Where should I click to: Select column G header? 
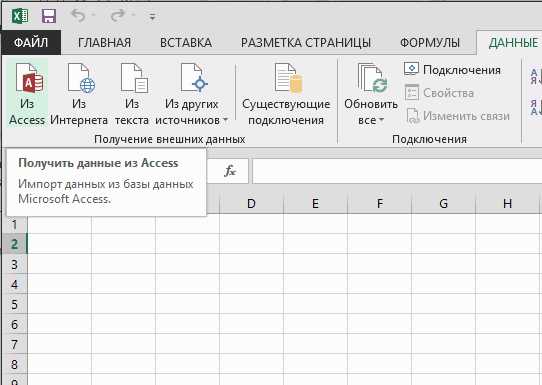(x=443, y=204)
